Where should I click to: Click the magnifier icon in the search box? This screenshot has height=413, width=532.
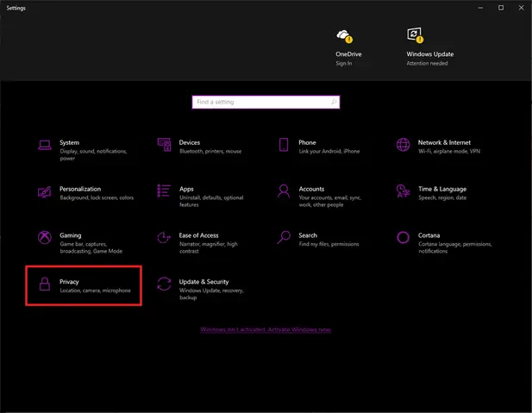pyautogui.click(x=334, y=102)
